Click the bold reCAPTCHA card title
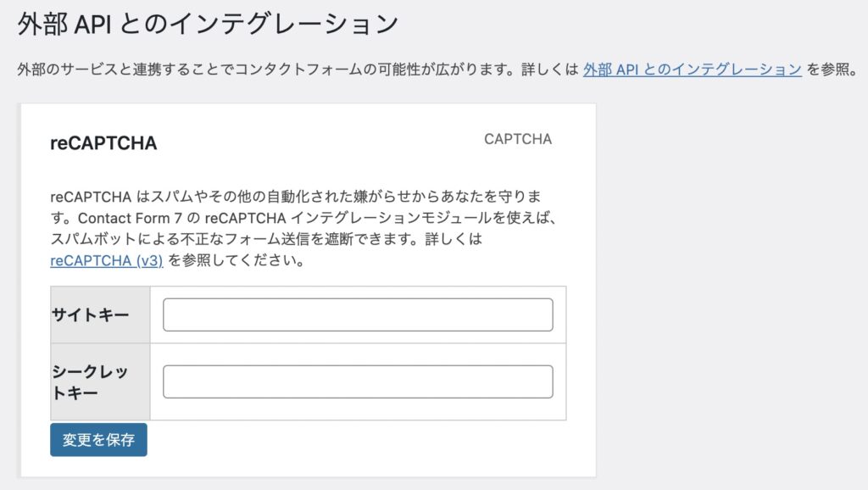Screen dimensions: 868x490 pyautogui.click(x=103, y=143)
